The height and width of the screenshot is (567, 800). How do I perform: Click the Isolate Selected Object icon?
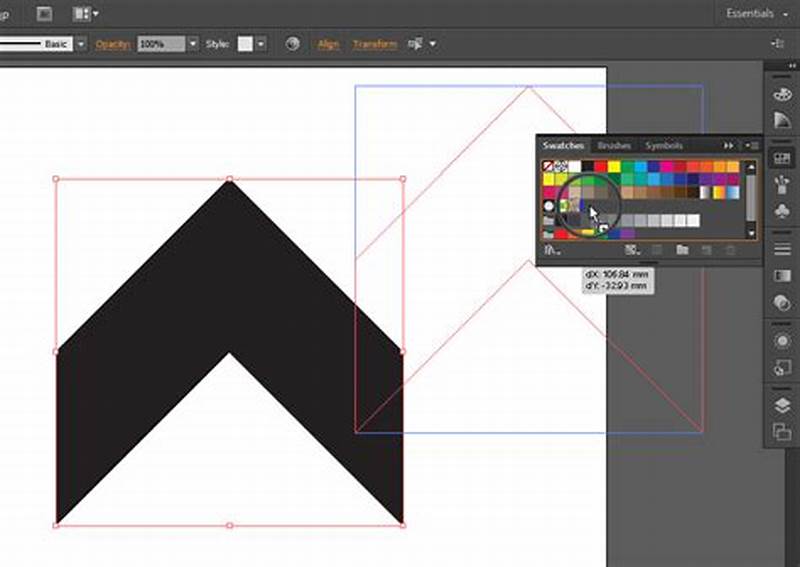pyautogui.click(x=414, y=44)
